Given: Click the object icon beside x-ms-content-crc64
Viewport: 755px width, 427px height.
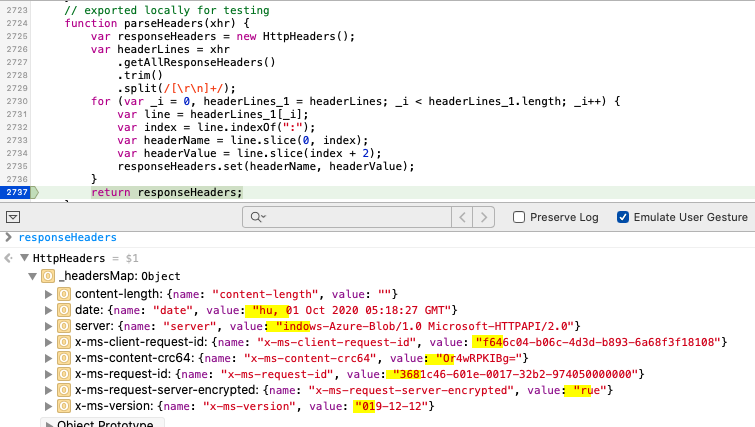Looking at the screenshot, I should (64, 358).
